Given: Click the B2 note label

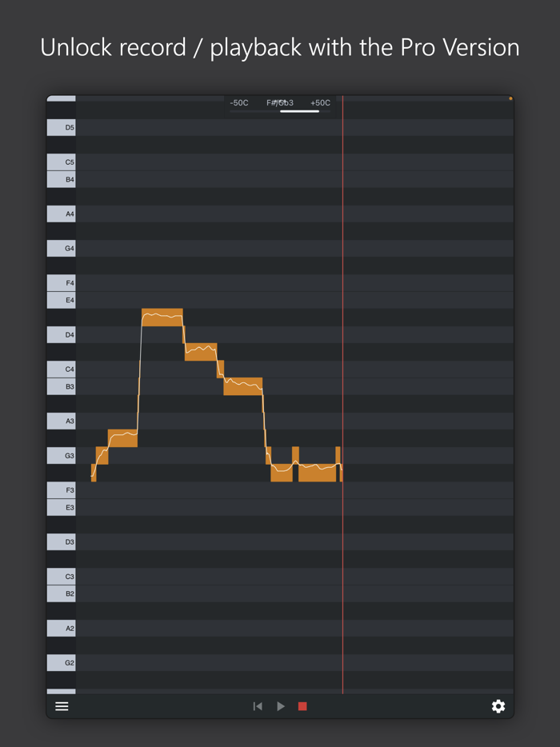Looking at the screenshot, I should 61,593.
